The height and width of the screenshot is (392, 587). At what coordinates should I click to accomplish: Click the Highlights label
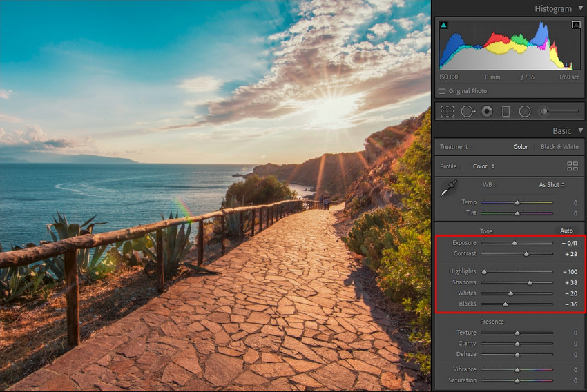pyautogui.click(x=463, y=271)
